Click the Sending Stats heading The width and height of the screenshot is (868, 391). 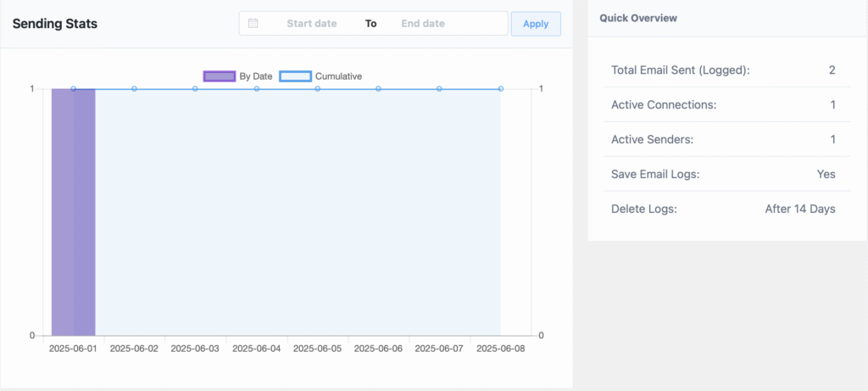[x=55, y=24]
